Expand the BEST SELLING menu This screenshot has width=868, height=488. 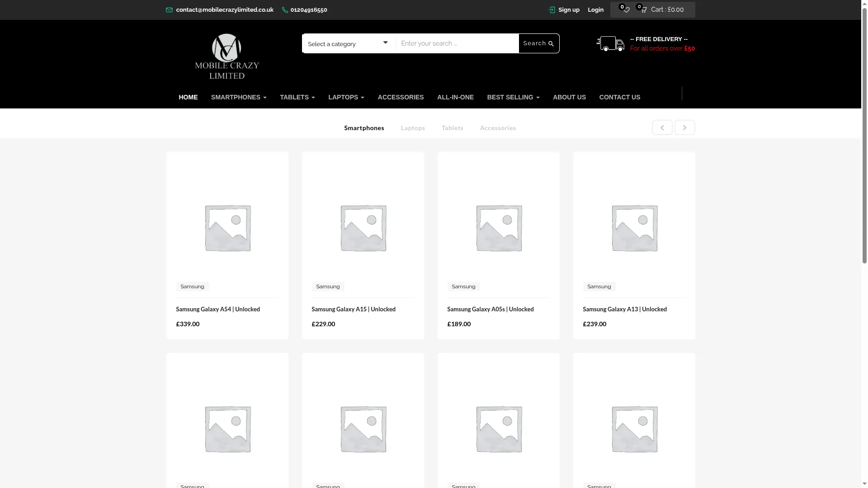(x=513, y=97)
